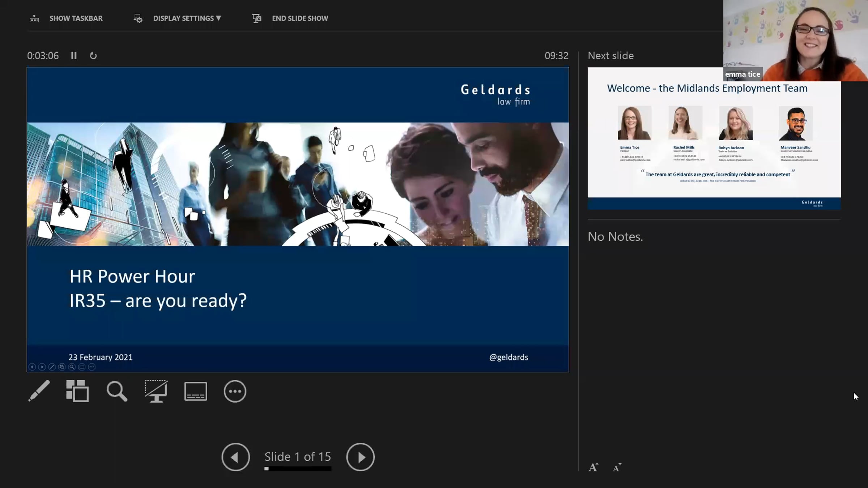This screenshot has height=488, width=868.
Task: Click the 'emma tice' name label
Action: (743, 74)
